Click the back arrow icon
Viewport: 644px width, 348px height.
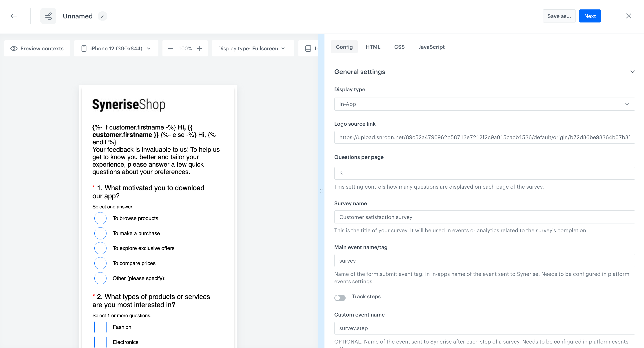pos(14,16)
